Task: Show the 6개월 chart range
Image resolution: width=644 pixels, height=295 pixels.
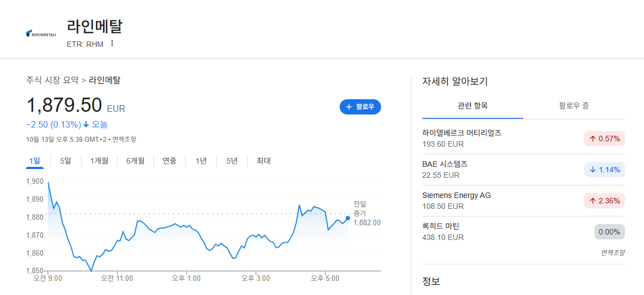Action: 136,161
